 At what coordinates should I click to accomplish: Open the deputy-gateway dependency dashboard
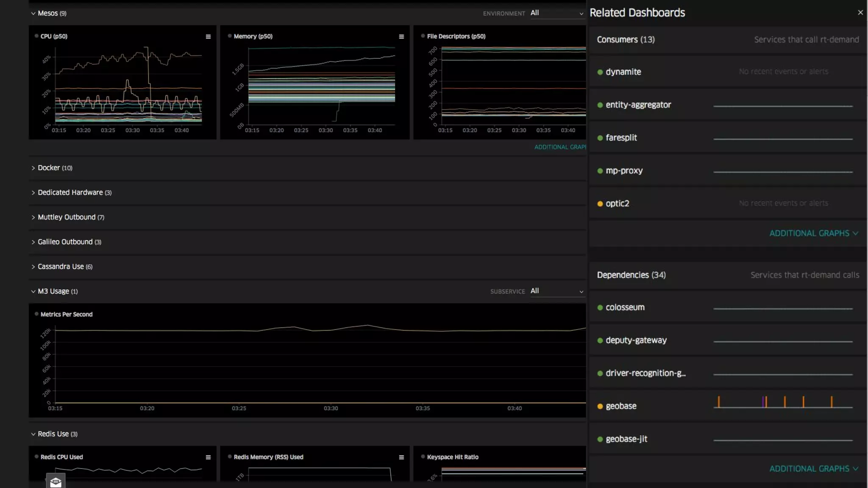pos(636,340)
